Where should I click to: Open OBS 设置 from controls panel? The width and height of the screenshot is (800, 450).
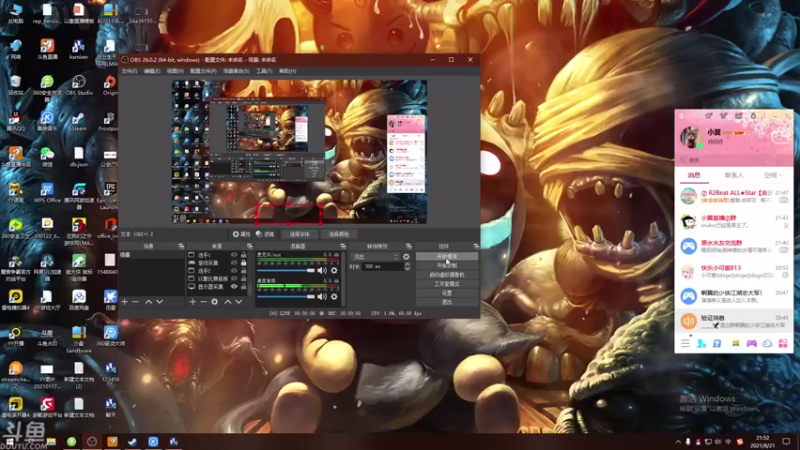point(447,293)
